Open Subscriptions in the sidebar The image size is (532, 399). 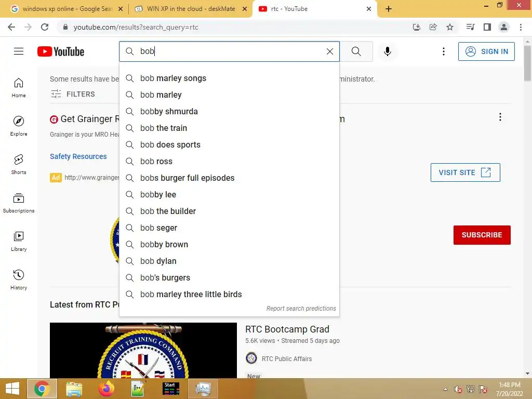(19, 203)
